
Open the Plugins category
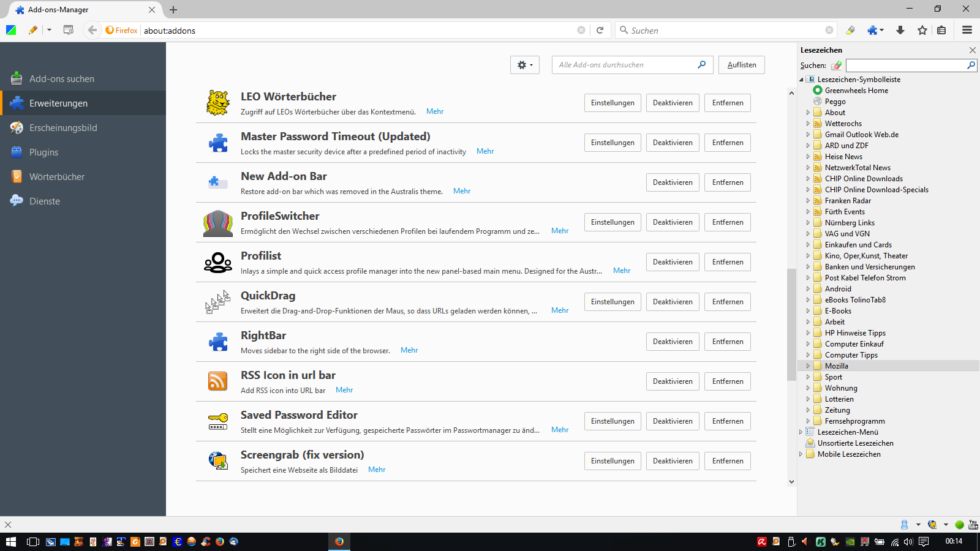point(83,152)
